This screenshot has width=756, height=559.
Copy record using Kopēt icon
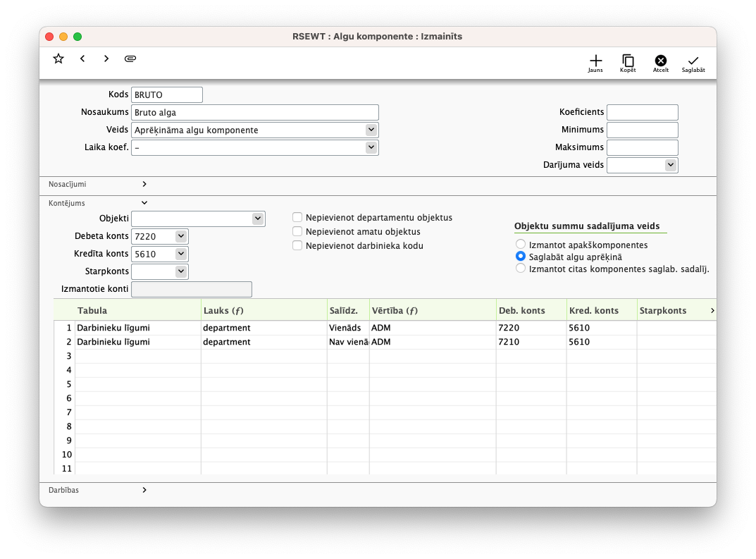coord(628,63)
